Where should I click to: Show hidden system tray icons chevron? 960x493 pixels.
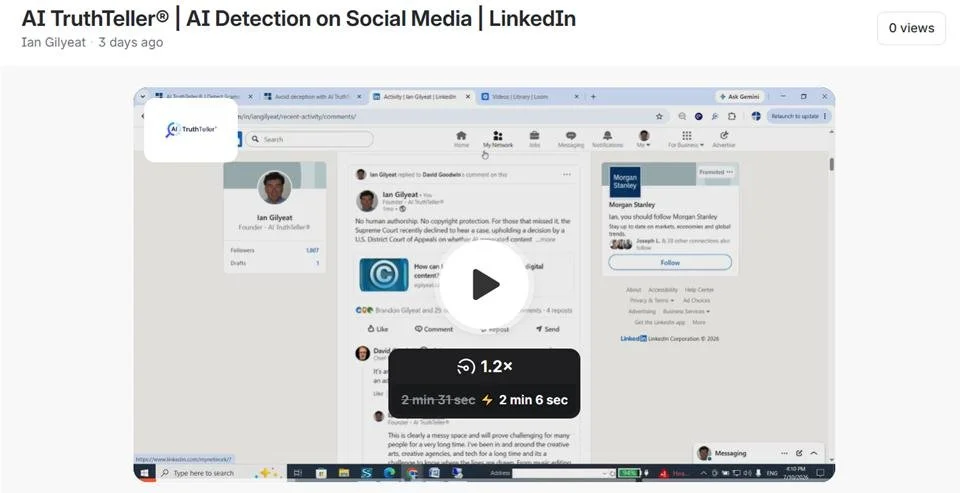703,473
